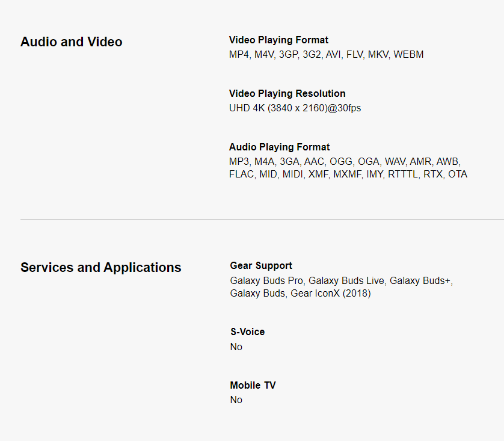This screenshot has width=504, height=441.
Task: Click the S-Voice label
Action: 247,332
